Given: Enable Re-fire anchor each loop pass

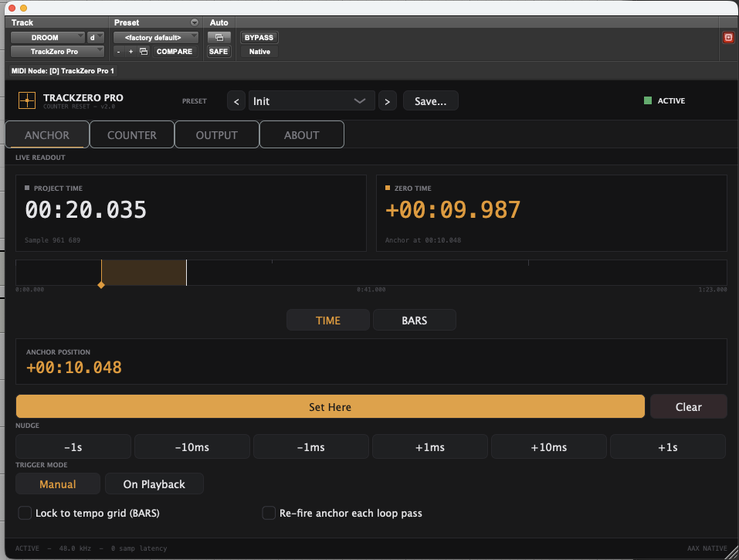Looking at the screenshot, I should (x=269, y=513).
